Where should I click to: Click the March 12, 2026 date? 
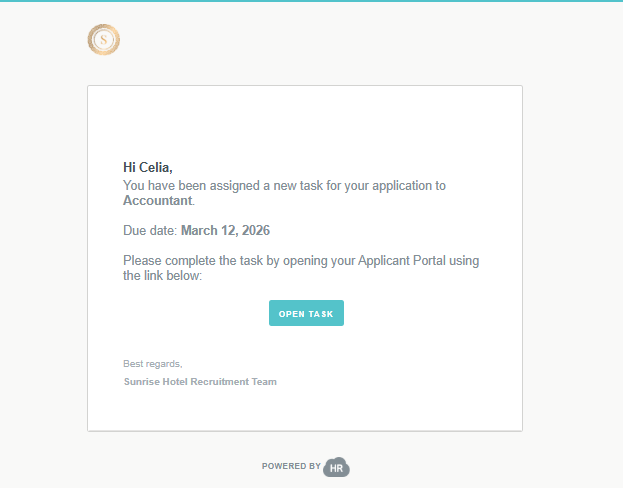pos(225,231)
